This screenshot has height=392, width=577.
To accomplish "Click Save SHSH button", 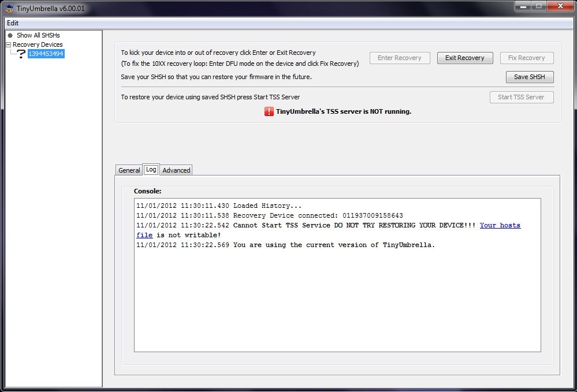I will tap(530, 77).
